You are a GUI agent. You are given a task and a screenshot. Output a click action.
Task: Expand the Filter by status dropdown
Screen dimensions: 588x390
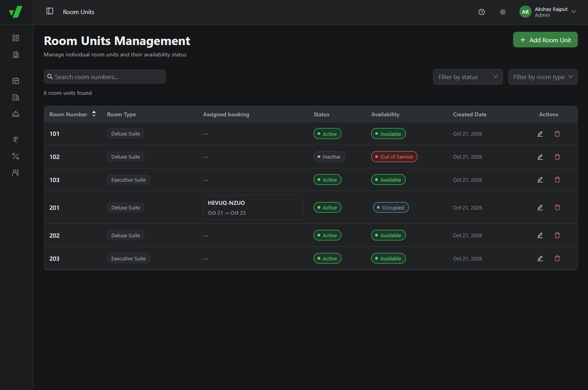click(468, 77)
